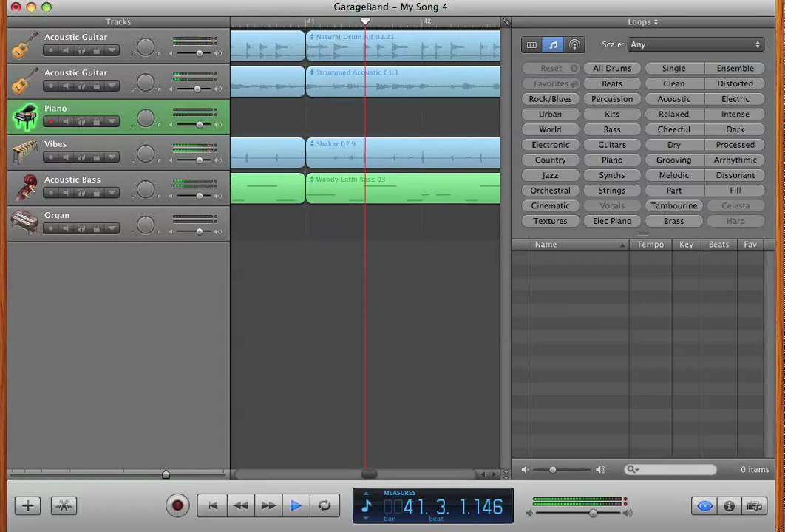Sort loops by Key column header

(x=686, y=245)
